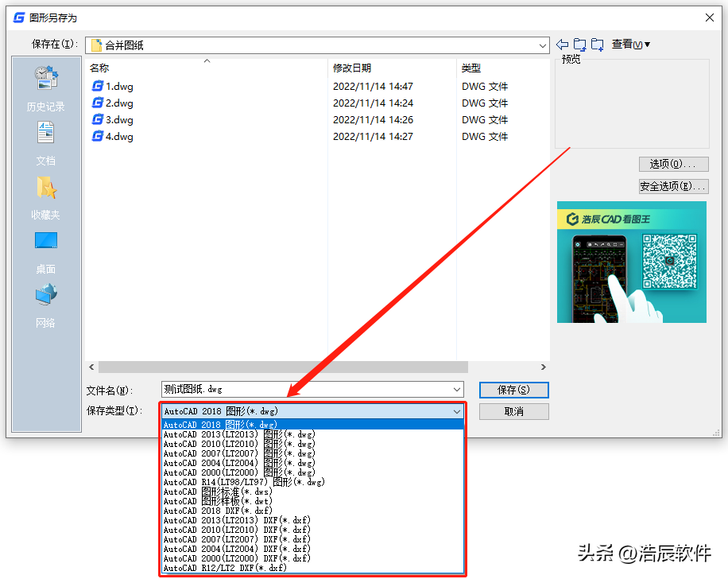Choose AutoCAD 2004(LT2004) 图形(*.dwg) format

(313, 463)
